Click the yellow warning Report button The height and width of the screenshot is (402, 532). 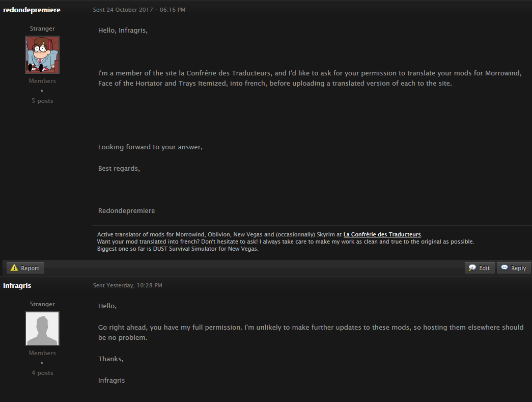[25, 268]
